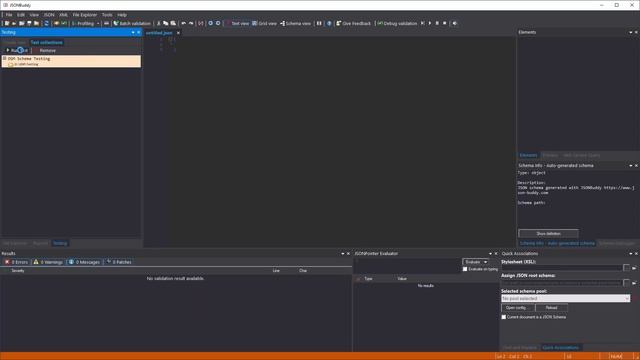Toggle the 0 Errors filter
640x360 pixels.
click(16, 262)
